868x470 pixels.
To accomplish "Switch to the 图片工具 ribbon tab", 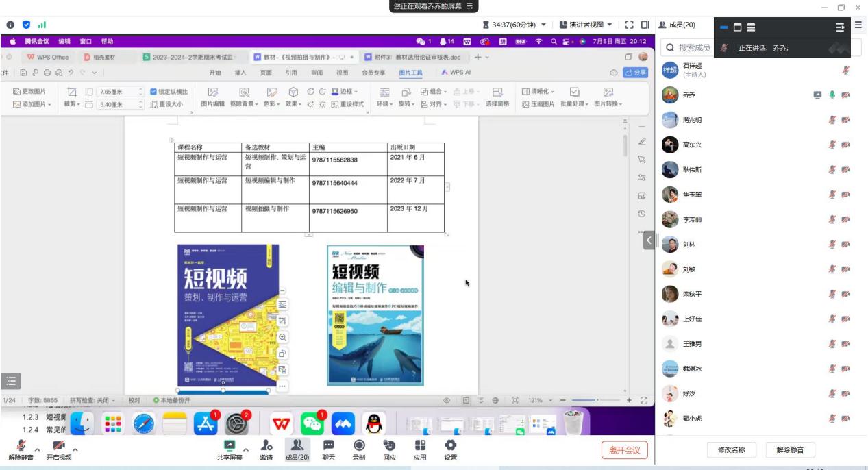I will (x=410, y=73).
